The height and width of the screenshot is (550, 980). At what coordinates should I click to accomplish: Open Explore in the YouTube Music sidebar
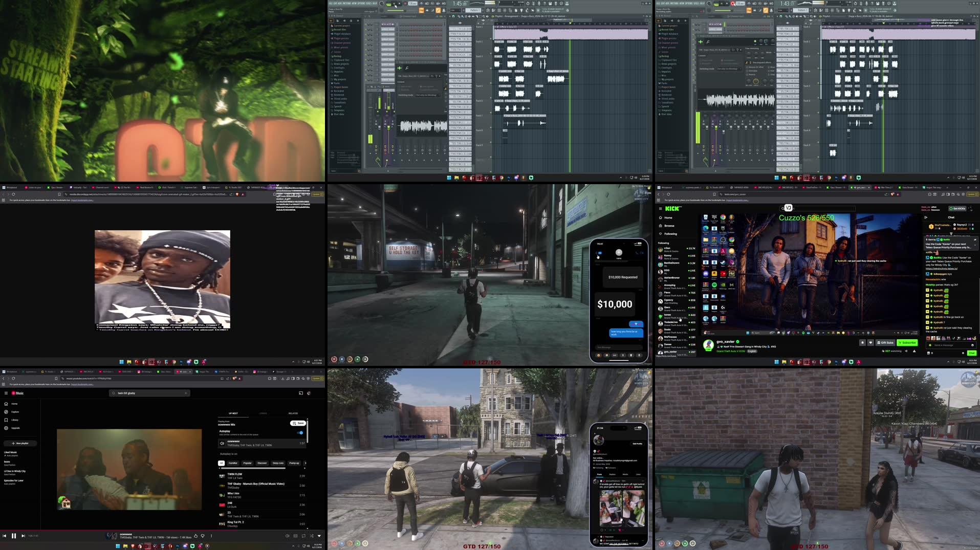point(11,411)
